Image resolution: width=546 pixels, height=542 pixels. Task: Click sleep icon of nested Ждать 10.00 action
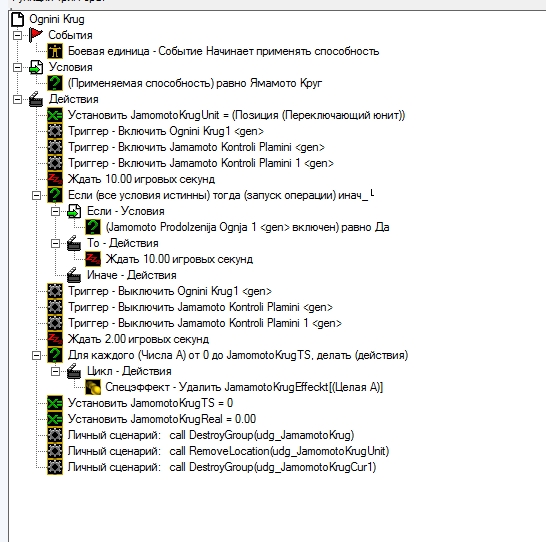coord(93,259)
